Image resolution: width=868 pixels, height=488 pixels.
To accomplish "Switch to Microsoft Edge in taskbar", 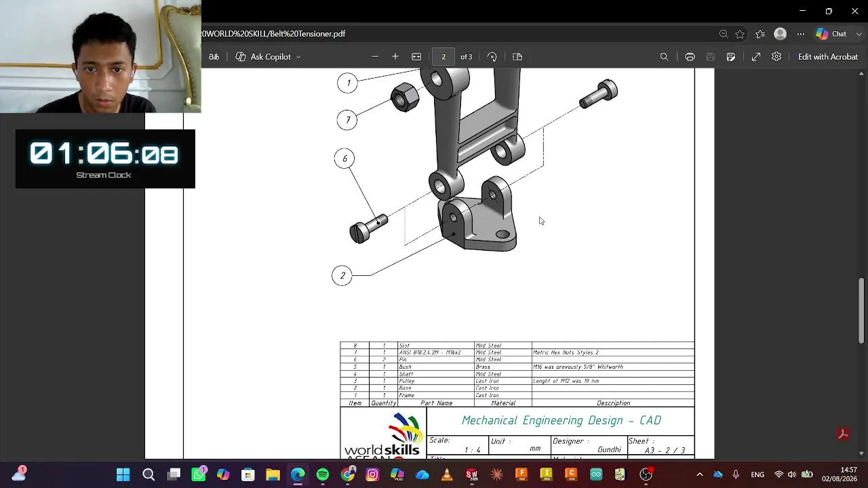I will (x=298, y=474).
